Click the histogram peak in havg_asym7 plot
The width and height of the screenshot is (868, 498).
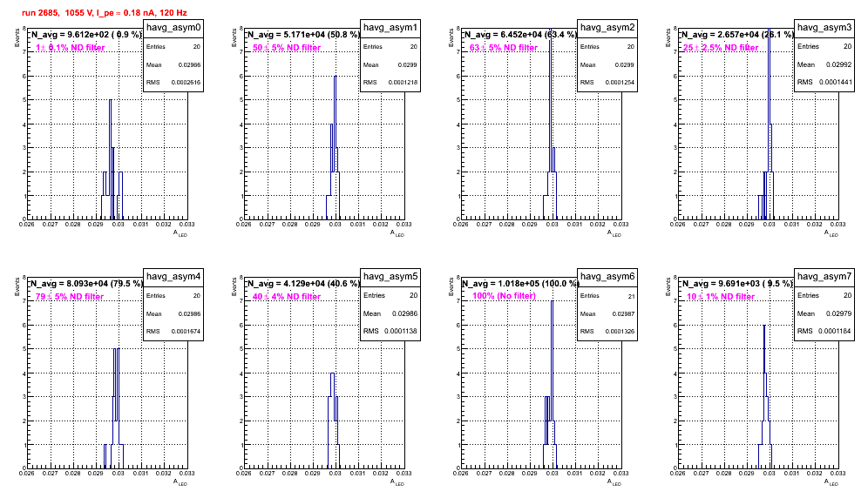click(x=764, y=396)
